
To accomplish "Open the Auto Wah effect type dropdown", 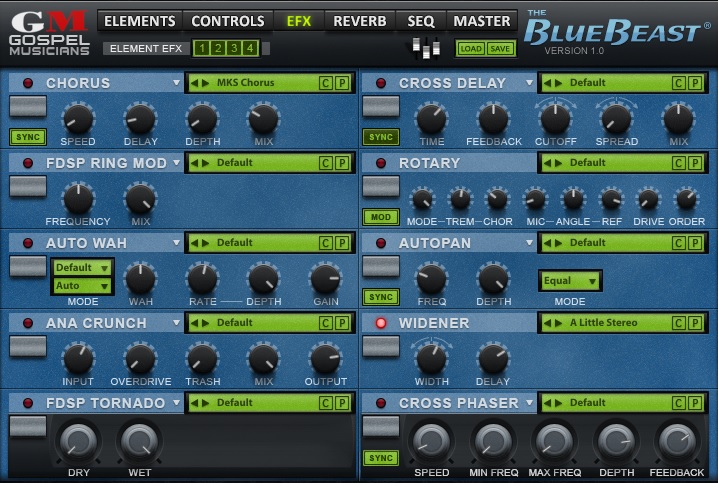I will click(x=176, y=243).
